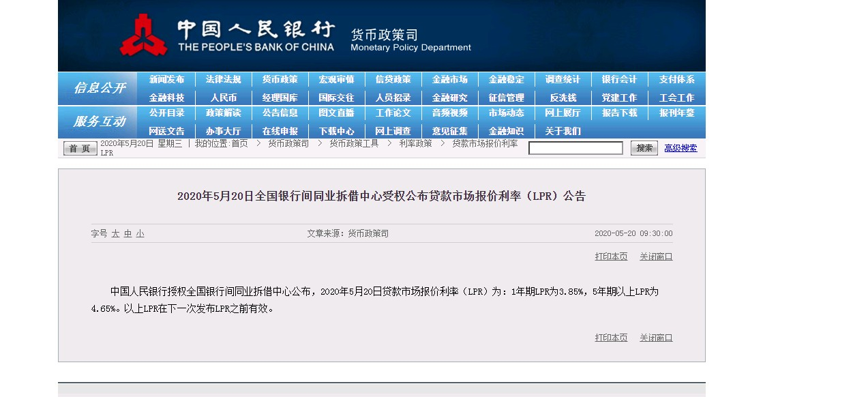Click upper 关闭窗口 close link
This screenshot has width=868, height=397.
click(656, 256)
